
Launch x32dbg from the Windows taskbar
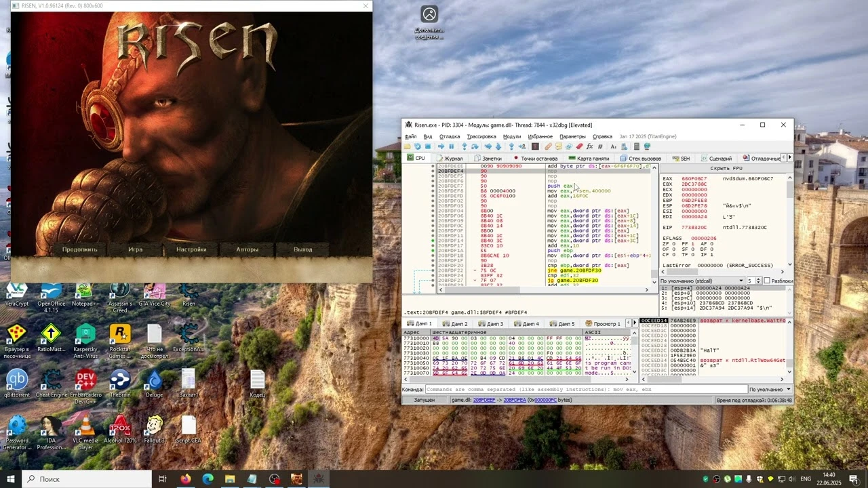317,479
